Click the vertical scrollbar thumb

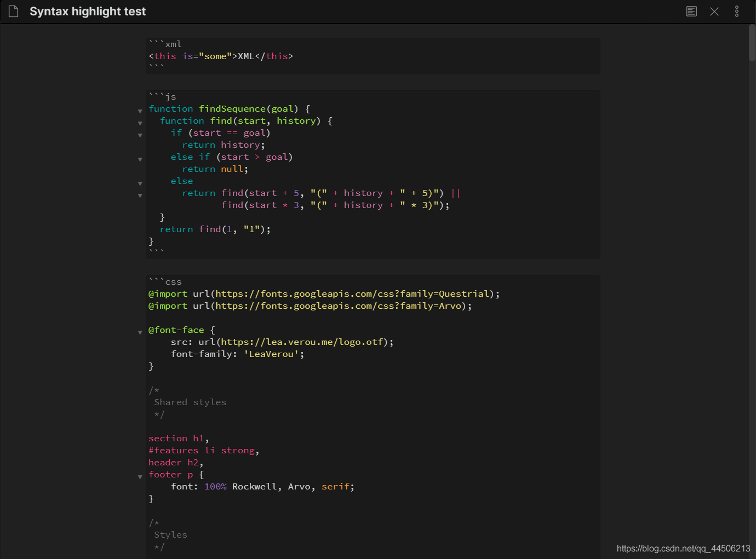click(752, 43)
